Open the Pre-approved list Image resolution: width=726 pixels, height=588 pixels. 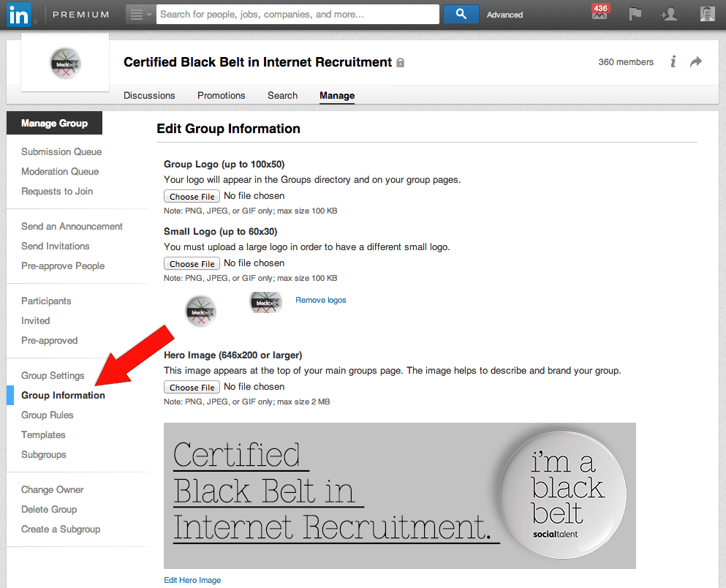click(x=50, y=341)
